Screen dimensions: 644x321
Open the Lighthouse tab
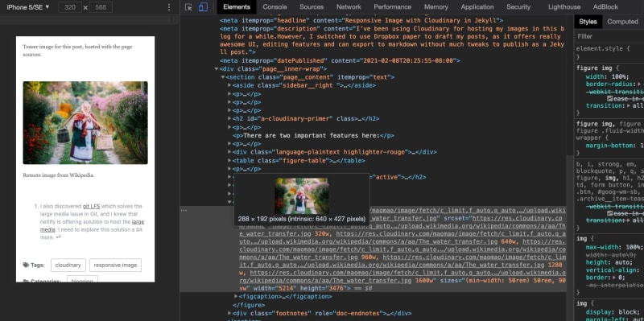coord(564,7)
